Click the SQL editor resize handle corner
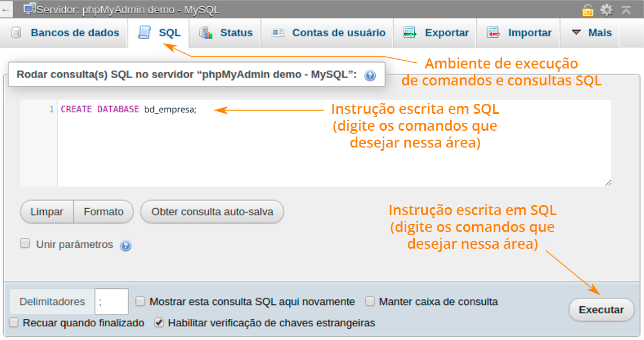Image resolution: width=644 pixels, height=340 pixels. (x=608, y=182)
